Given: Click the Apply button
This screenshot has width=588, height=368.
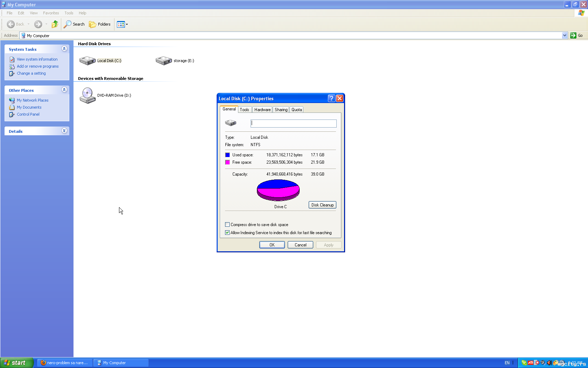Looking at the screenshot, I should click(329, 245).
